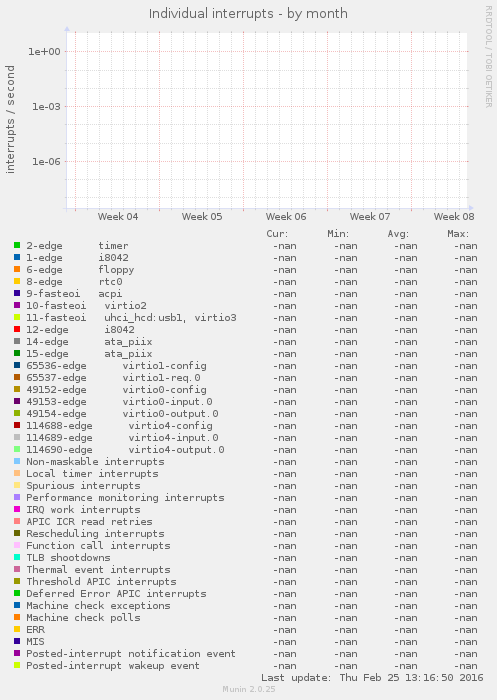Click the Machine check polls legend label

pos(83,617)
